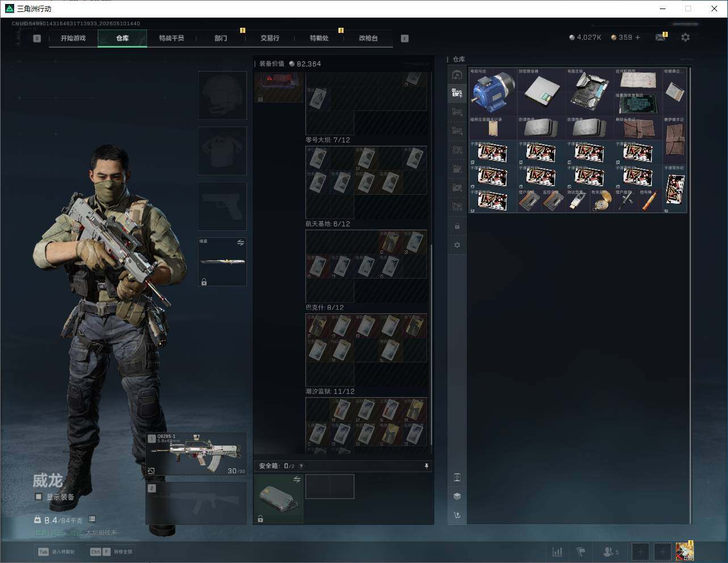Click the 零号大坝: 7/12 keycard header

(328, 140)
